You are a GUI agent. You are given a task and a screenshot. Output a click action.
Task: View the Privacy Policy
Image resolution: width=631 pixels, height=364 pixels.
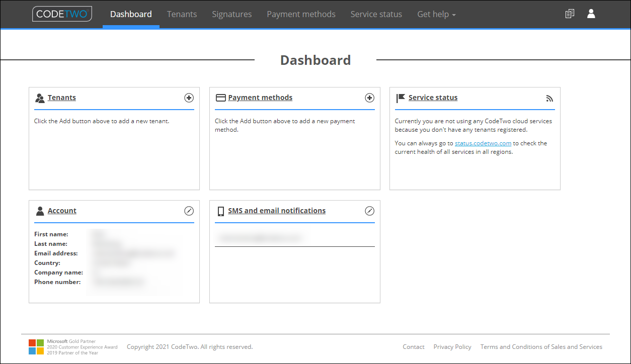pos(452,346)
